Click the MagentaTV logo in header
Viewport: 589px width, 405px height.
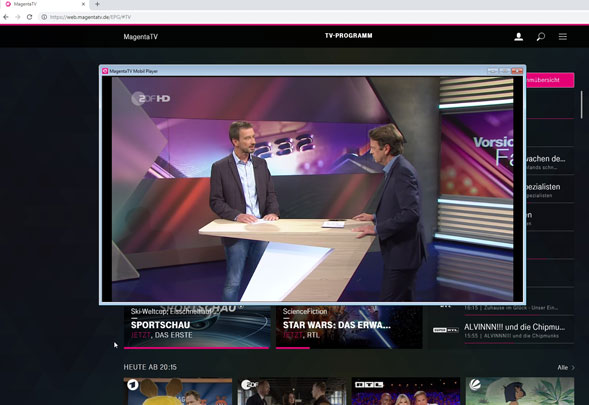140,37
